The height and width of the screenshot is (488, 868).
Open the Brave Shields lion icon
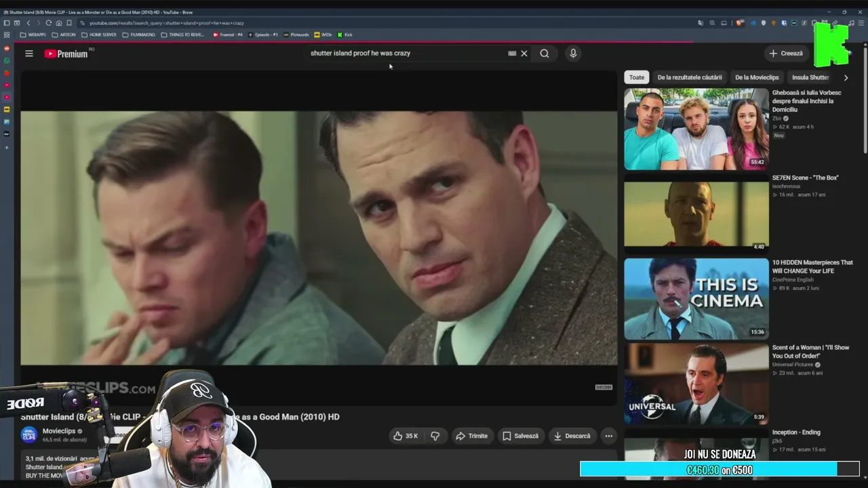[x=741, y=23]
